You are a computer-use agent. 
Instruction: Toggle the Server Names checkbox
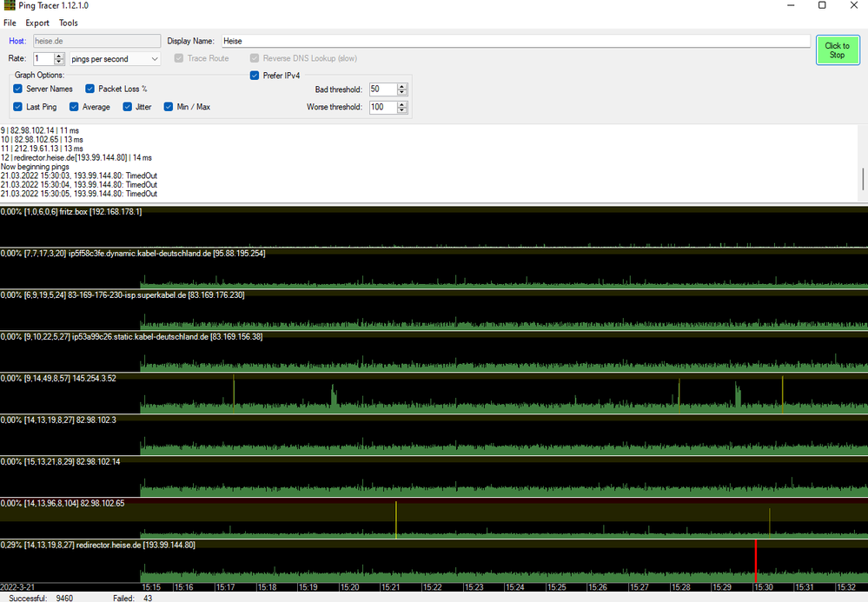[18, 89]
